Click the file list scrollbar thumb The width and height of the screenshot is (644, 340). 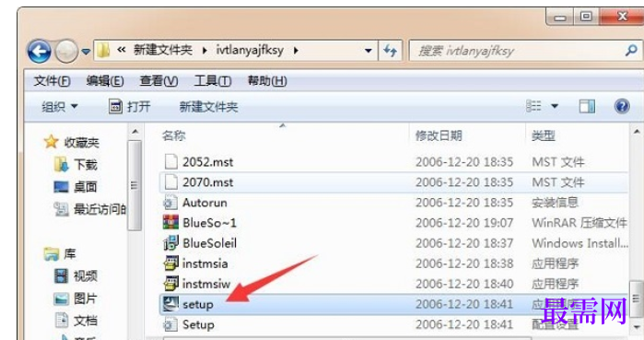coord(637,299)
